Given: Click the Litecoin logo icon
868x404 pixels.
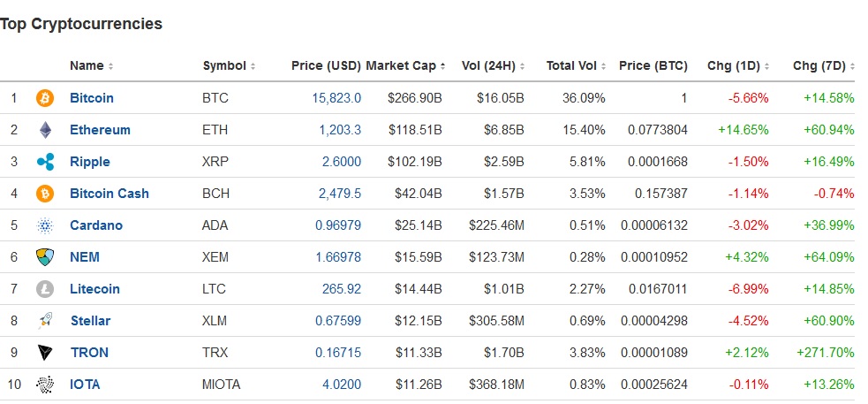Looking at the screenshot, I should point(45,289).
